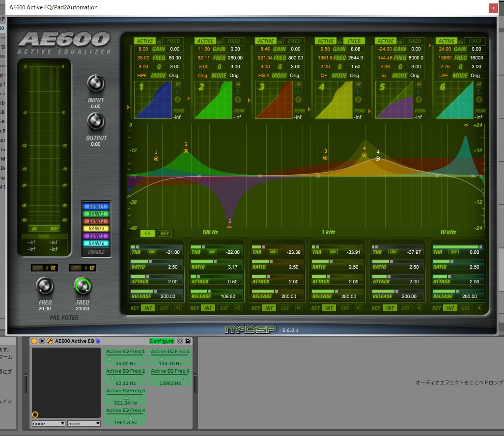The width and height of the screenshot is (504, 436).
Task: Click the Active EQ Freq 3 slider
Action: pyautogui.click(x=125, y=397)
